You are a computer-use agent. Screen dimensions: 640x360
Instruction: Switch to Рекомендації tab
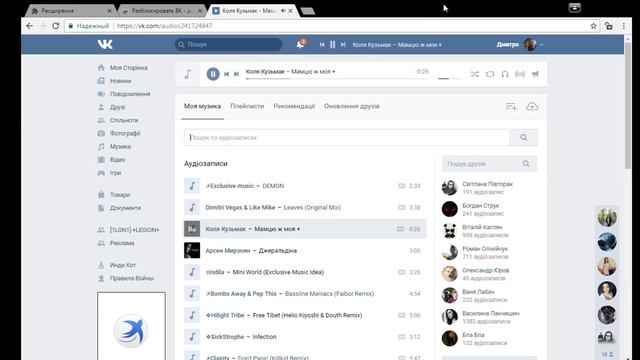294,106
